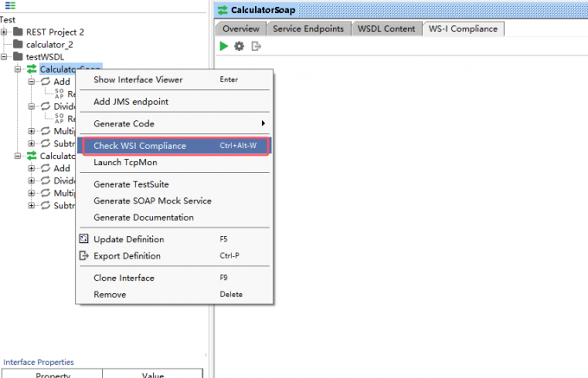Click the SOAP request icon under Divide
Viewport: 588px width, 378px height.
click(60, 119)
